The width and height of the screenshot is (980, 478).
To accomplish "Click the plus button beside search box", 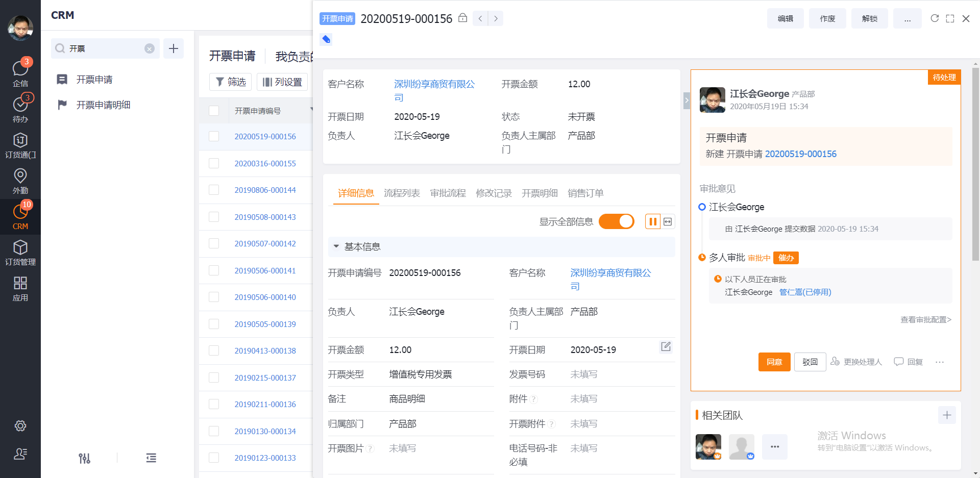I will click(174, 48).
